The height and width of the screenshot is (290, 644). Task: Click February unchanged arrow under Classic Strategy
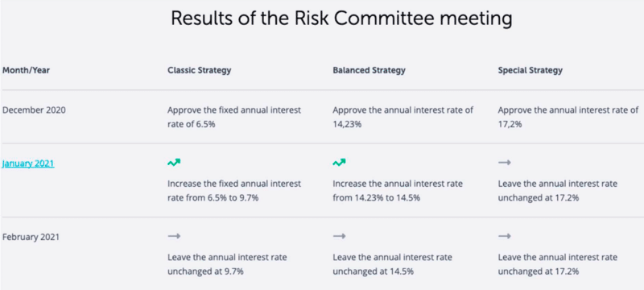pos(174,236)
